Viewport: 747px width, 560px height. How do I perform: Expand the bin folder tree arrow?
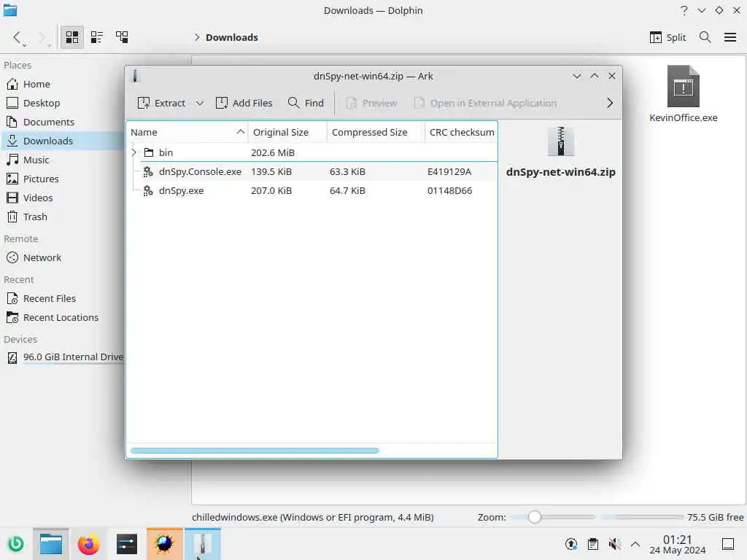point(134,152)
